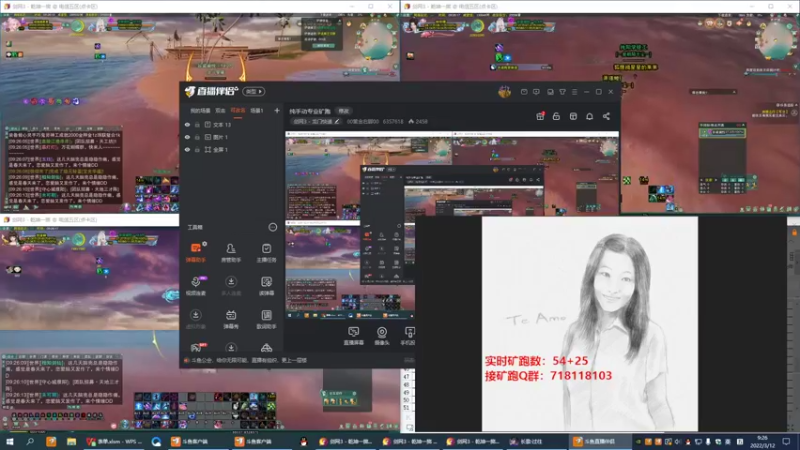Add a 摄像头 camera source
Image resolution: width=800 pixels, height=450 pixels.
(x=382, y=336)
